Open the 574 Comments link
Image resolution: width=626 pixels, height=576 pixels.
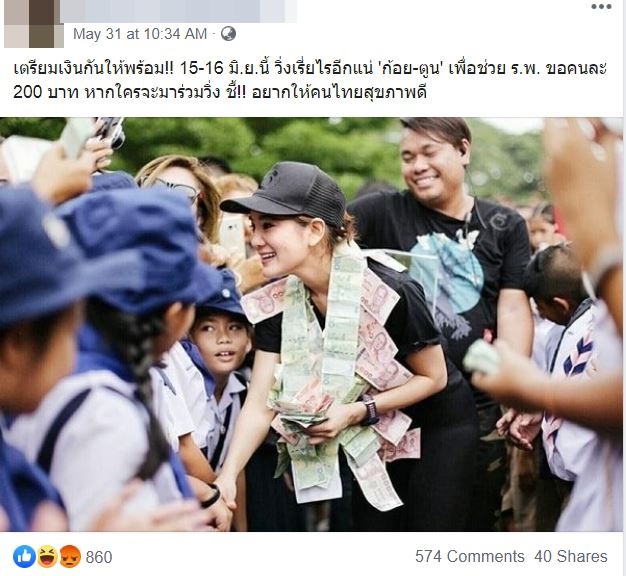pyautogui.click(x=470, y=556)
